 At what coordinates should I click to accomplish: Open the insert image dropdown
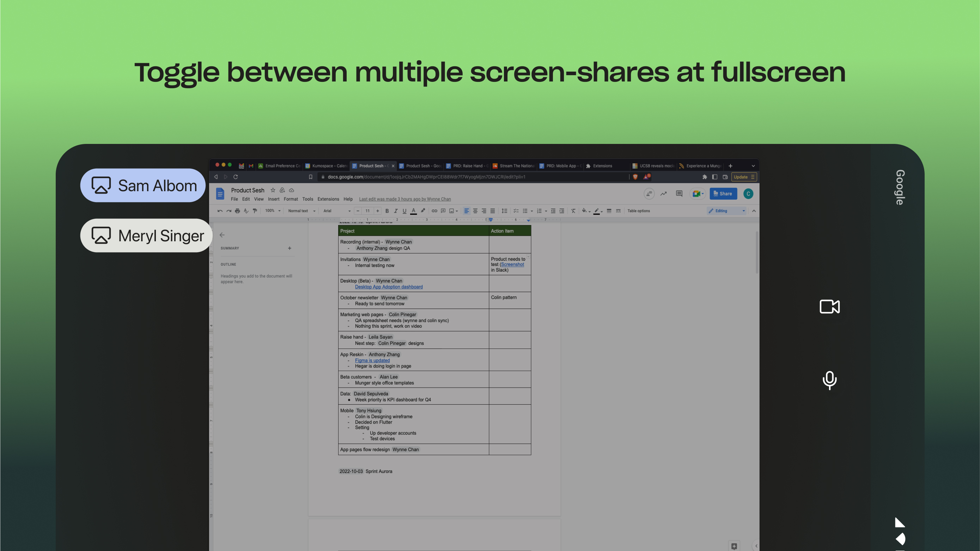454,211
